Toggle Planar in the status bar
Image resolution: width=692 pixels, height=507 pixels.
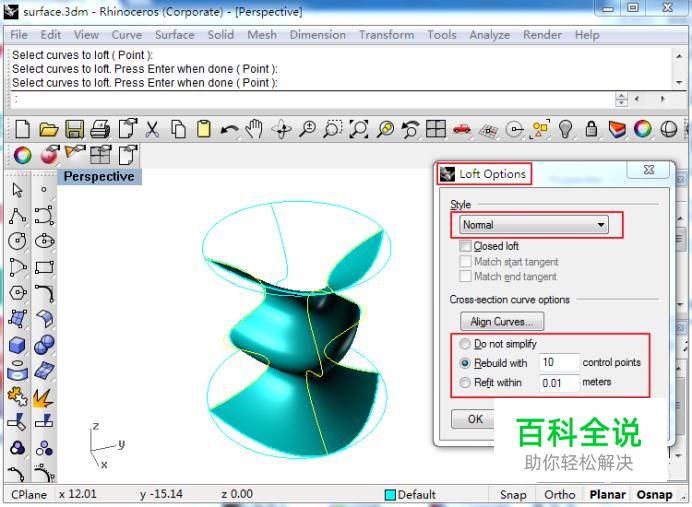607,495
